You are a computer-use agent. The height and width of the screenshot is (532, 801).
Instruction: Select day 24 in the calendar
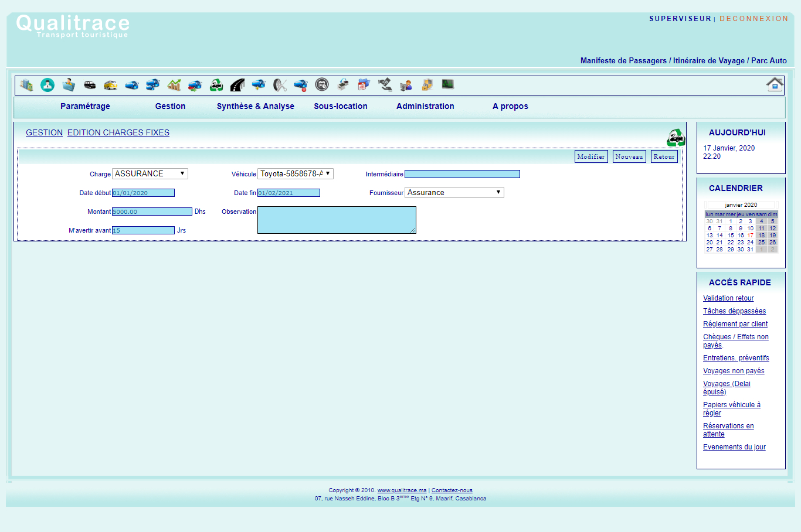(750, 243)
